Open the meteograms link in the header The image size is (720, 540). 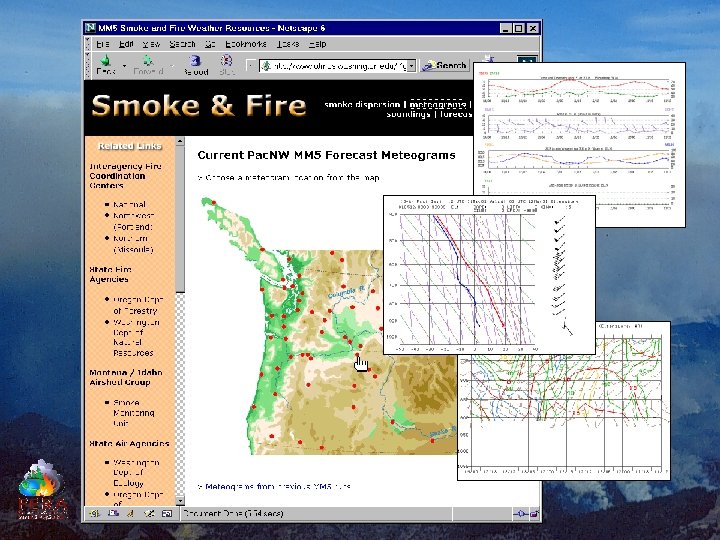click(438, 104)
